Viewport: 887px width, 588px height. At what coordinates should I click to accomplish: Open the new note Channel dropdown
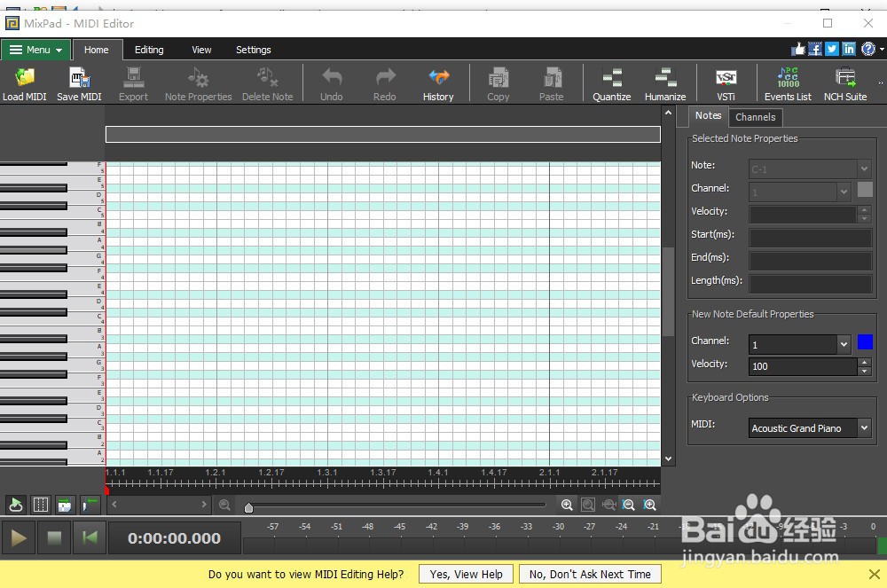(x=844, y=344)
